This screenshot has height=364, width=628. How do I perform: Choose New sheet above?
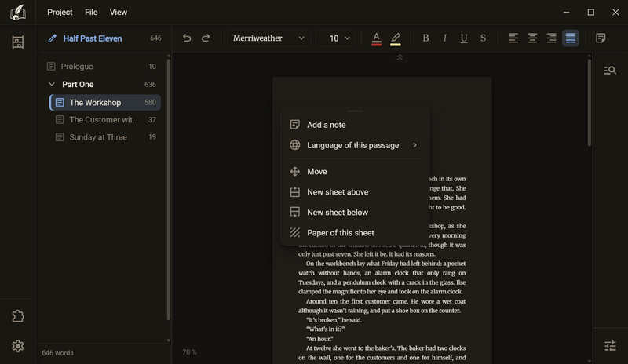(355, 192)
